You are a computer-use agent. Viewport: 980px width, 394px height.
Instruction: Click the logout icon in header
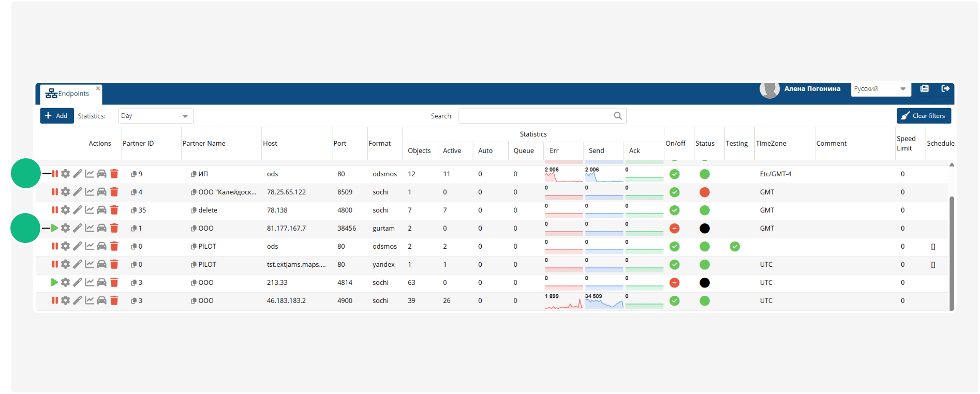[945, 88]
